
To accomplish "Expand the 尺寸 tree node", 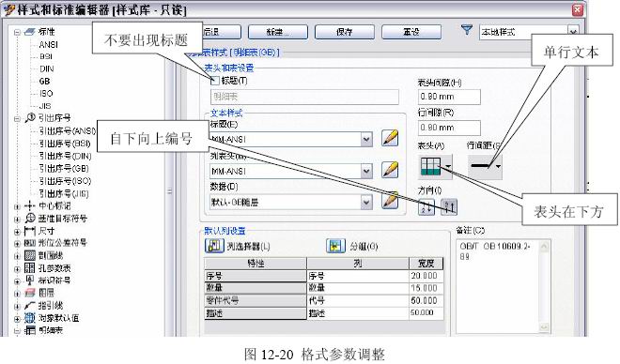I will [x=17, y=232].
